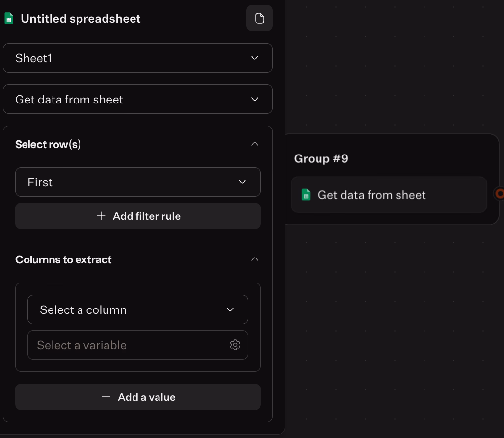Open variable settings gear icon
504x438 pixels.
coord(235,345)
